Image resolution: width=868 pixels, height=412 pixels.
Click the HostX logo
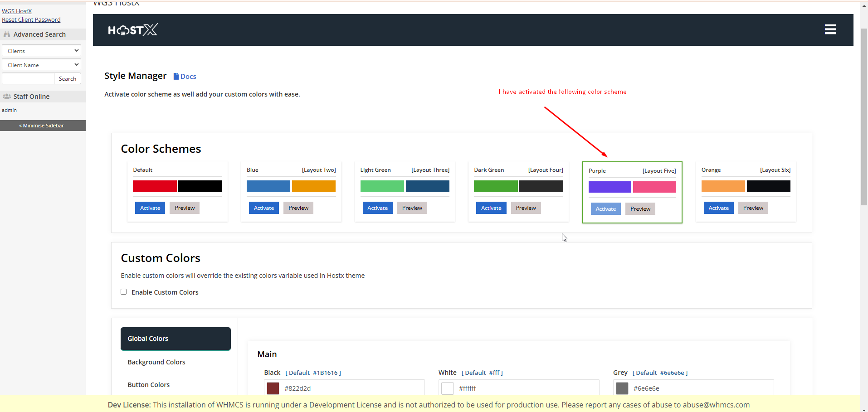pyautogui.click(x=132, y=30)
